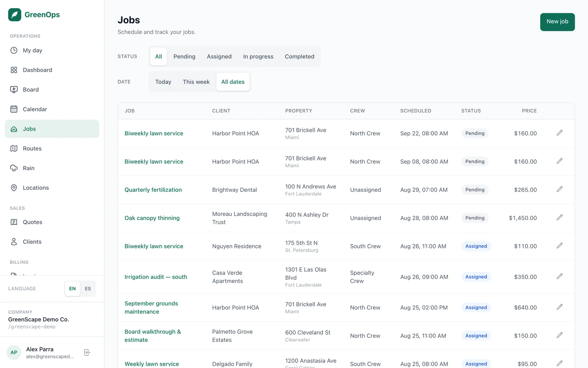Image resolution: width=588 pixels, height=368 pixels.
Task: Open My day from clock icon
Action: tap(14, 50)
